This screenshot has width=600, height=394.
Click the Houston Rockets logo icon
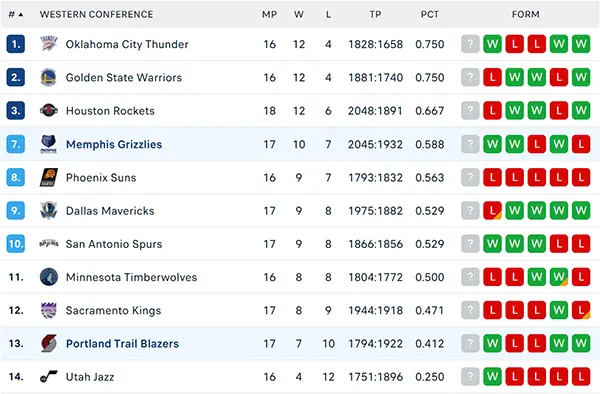point(49,111)
